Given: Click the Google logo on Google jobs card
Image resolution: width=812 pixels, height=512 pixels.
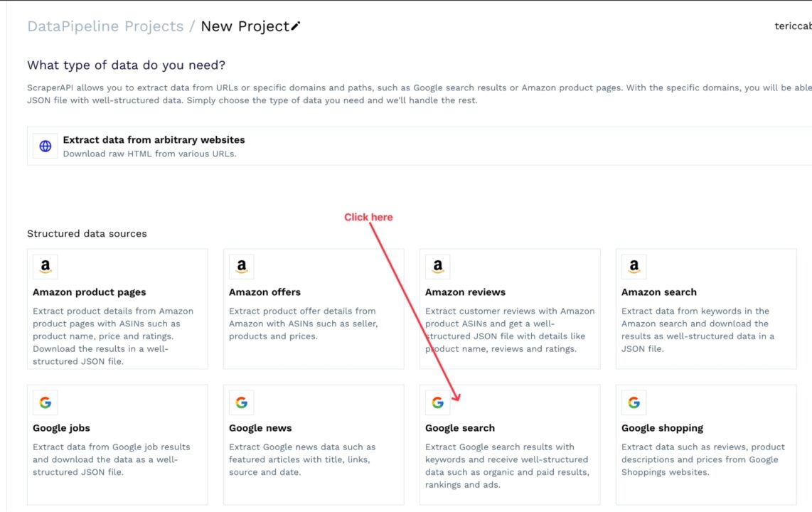Looking at the screenshot, I should [x=46, y=402].
